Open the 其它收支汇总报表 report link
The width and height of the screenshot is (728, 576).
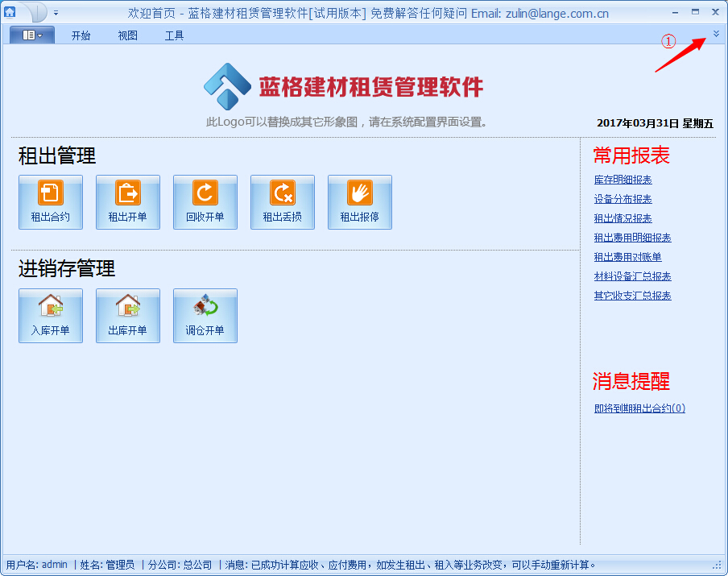632,296
